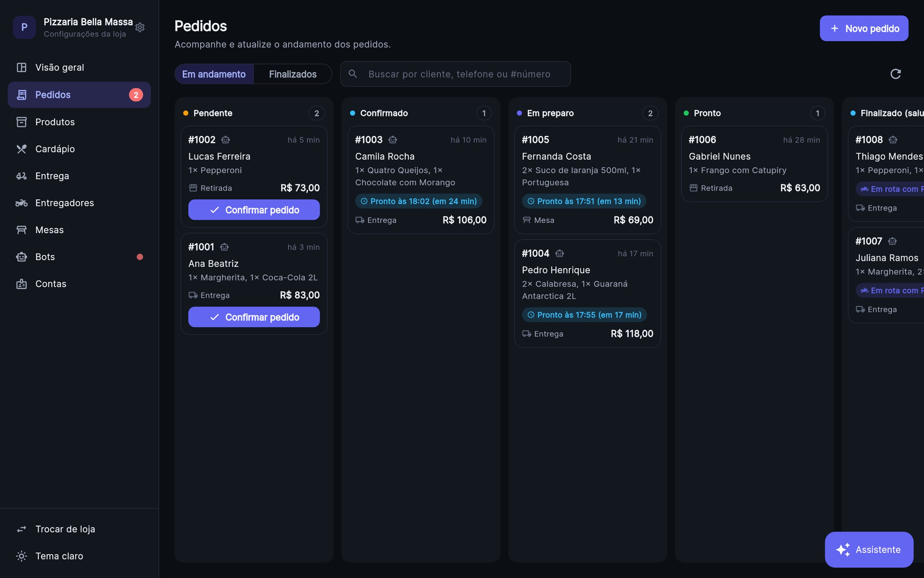Image resolution: width=924 pixels, height=578 pixels.
Task: Click the Juliana Ramos customer name
Action: pos(887,258)
